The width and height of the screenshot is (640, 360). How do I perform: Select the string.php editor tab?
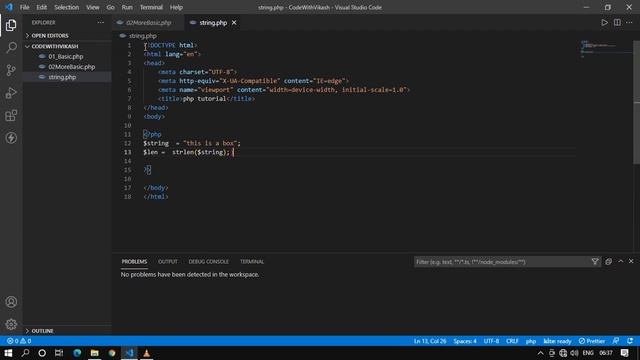[213, 23]
